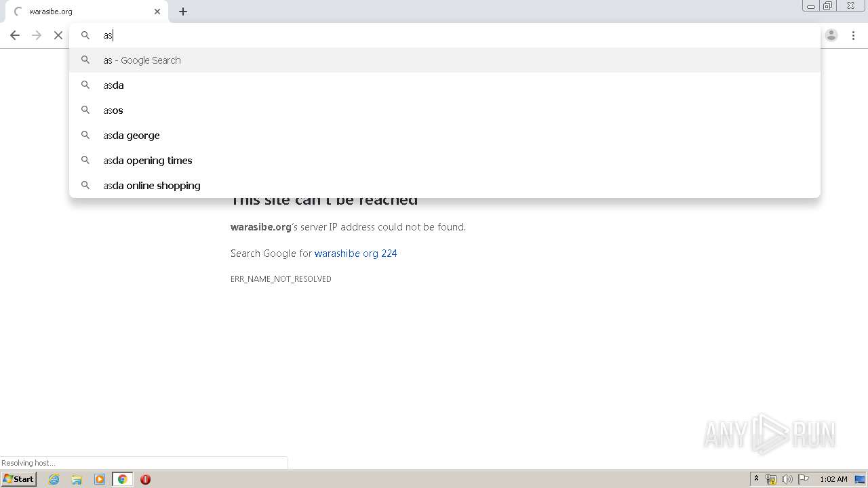The height and width of the screenshot is (488, 868).
Task: Choose the 'as - Google Search' suggestion
Action: (445, 60)
